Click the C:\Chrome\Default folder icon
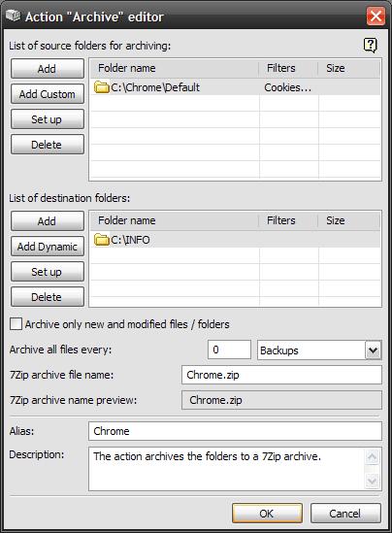 [x=101, y=87]
